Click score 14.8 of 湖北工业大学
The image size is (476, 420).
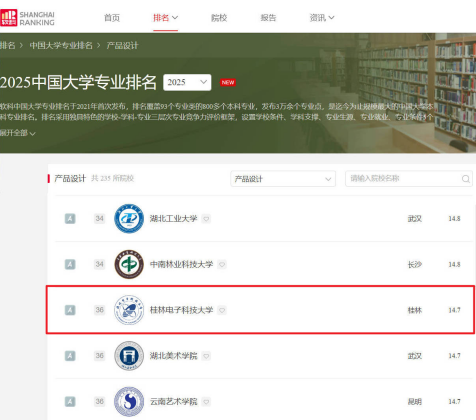(454, 219)
